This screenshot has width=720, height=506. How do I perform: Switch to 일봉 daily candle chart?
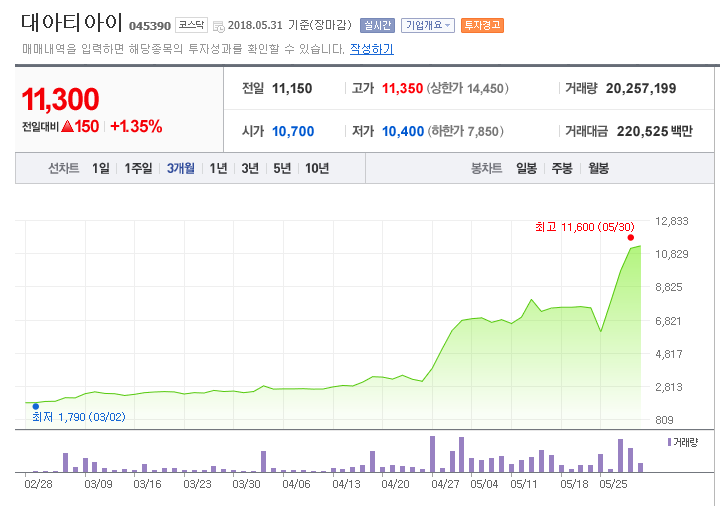pyautogui.click(x=526, y=169)
